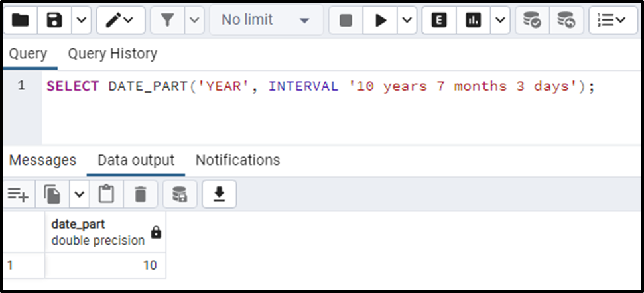
Task: Run Explain on the query
Action: tap(439, 20)
